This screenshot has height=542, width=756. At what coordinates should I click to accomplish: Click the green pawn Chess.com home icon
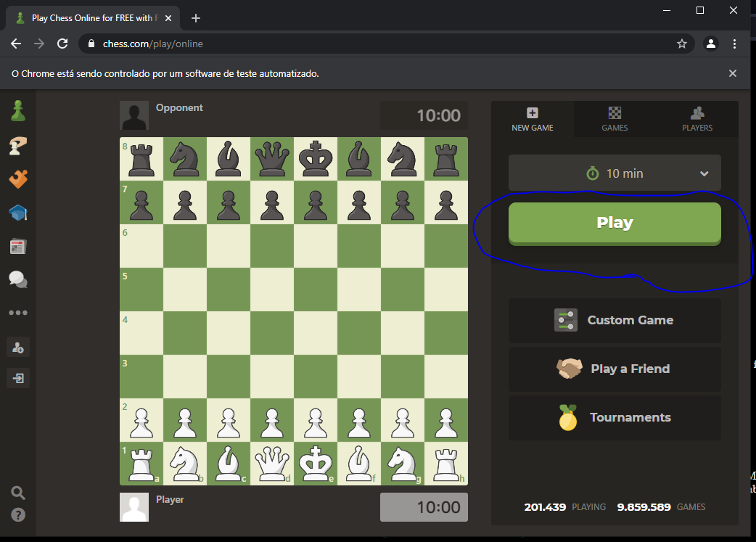tap(18, 111)
